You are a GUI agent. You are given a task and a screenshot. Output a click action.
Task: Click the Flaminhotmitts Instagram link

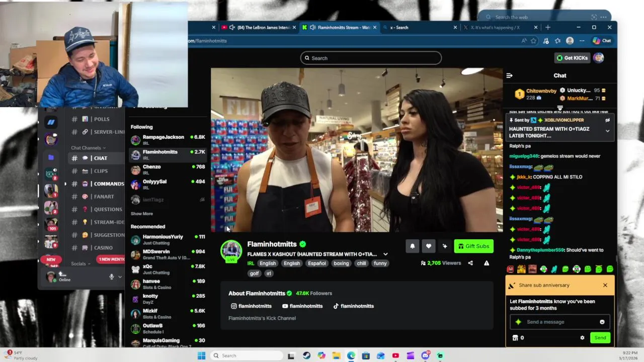pos(251,306)
